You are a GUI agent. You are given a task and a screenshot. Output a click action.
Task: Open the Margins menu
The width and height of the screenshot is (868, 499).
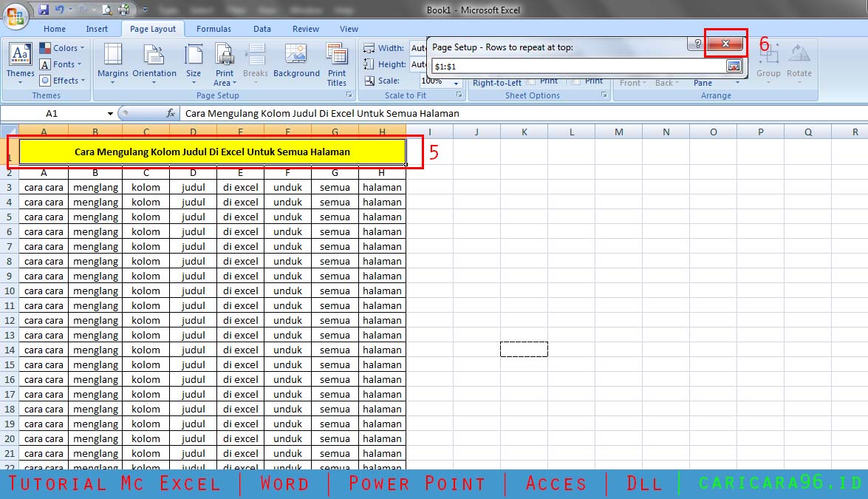click(113, 63)
